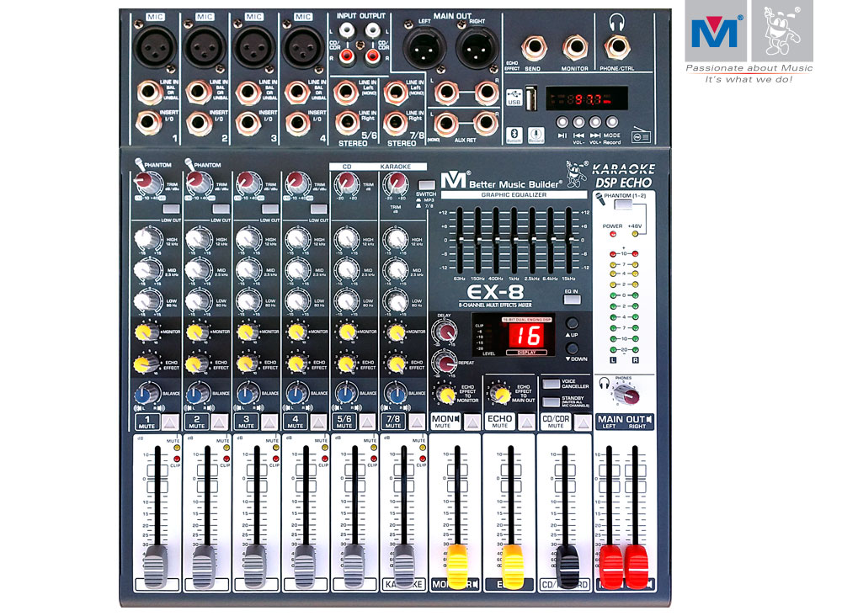Click the yellow MON fader cap
The image size is (842, 616).
pos(457,566)
